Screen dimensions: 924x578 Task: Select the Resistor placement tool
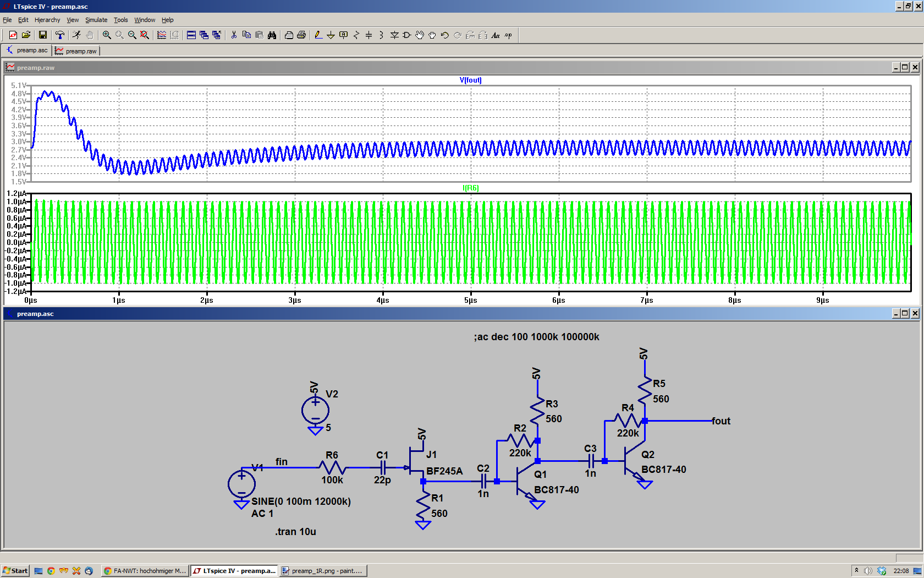tap(356, 35)
